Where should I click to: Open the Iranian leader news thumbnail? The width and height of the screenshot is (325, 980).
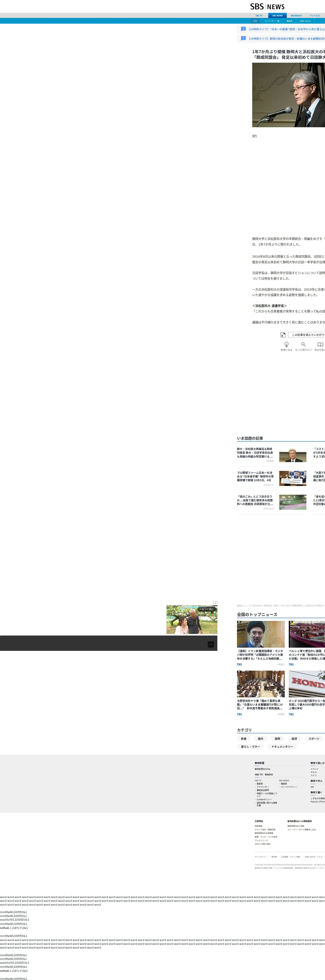pyautogui.click(x=261, y=634)
